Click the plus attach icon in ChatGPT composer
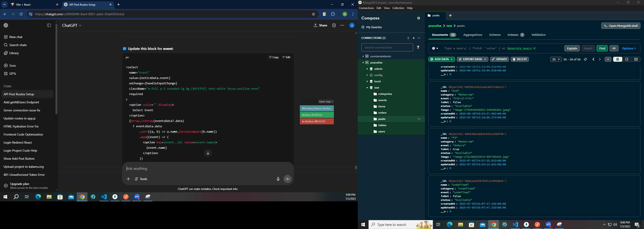 pyautogui.click(x=128, y=179)
